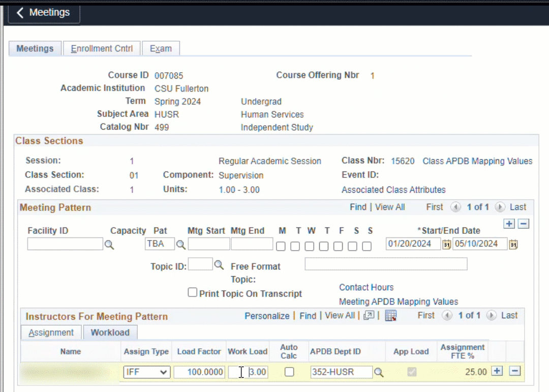The width and height of the screenshot is (549, 392).
Task: Click the Facility ID lookup magnifier icon
Action: pos(109,245)
